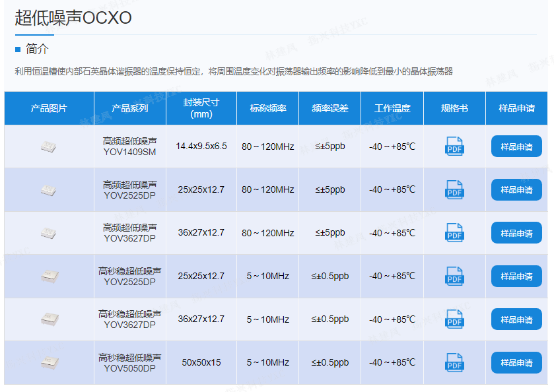Request sample for 高频超低噪声 YOV2525DP
The width and height of the screenshot is (554, 392).
(516, 190)
